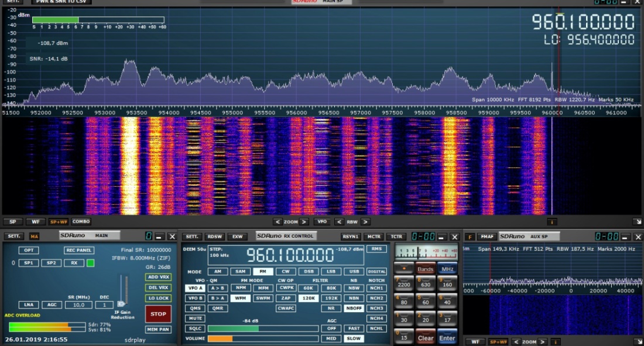Image resolution: width=644 pixels, height=346 pixels.
Task: Click the Main SP waterfall display
Action: (321, 166)
